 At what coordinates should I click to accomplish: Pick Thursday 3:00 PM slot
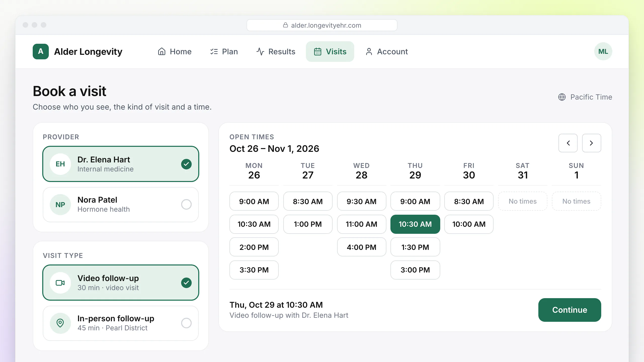coord(415,270)
